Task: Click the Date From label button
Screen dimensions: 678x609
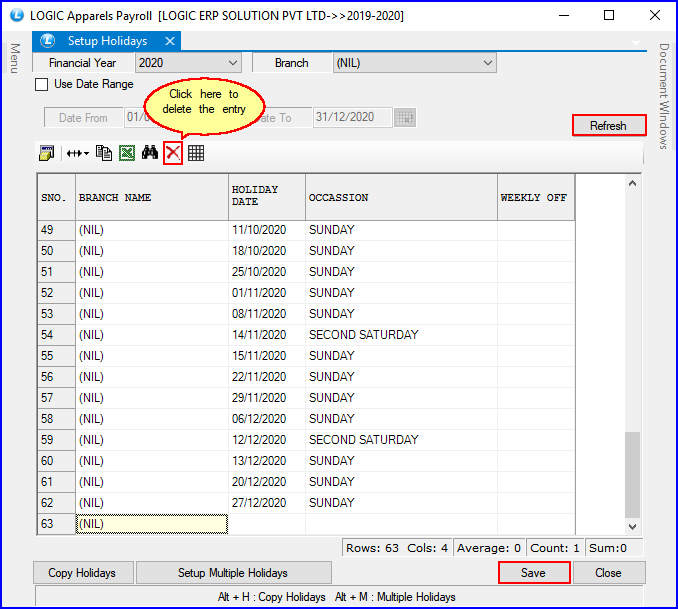Action: point(83,118)
